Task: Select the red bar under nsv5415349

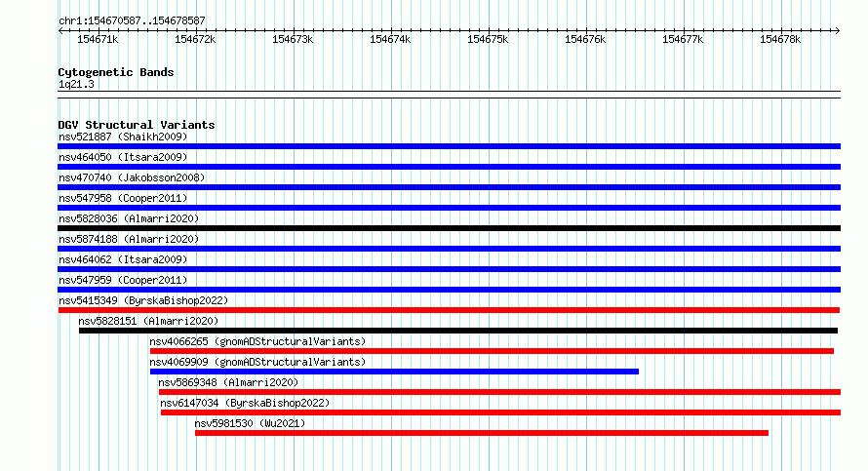Action: coord(449,310)
